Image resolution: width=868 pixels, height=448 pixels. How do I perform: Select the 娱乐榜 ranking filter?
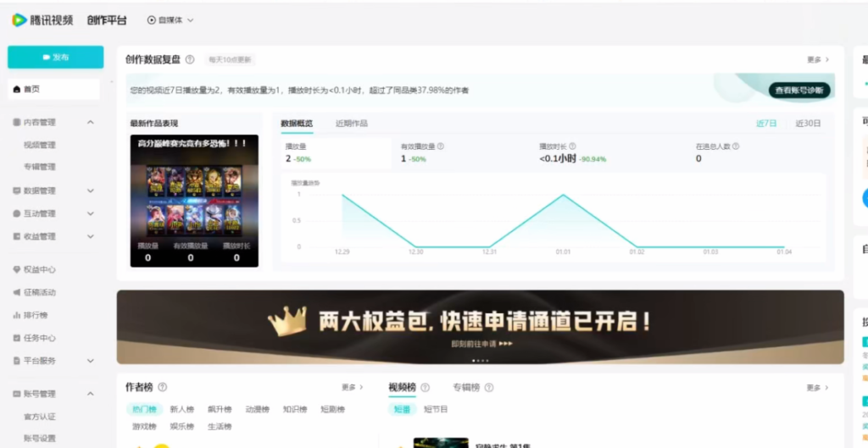click(x=182, y=427)
